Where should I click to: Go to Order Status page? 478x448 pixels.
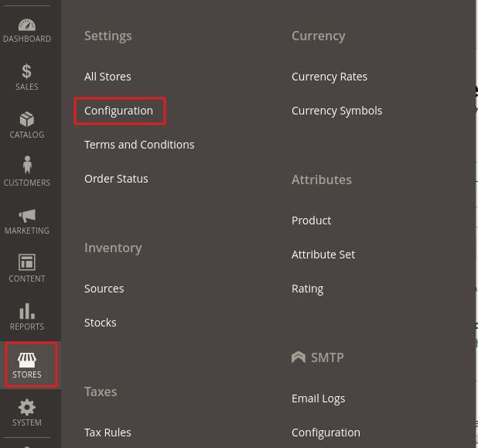tap(116, 179)
